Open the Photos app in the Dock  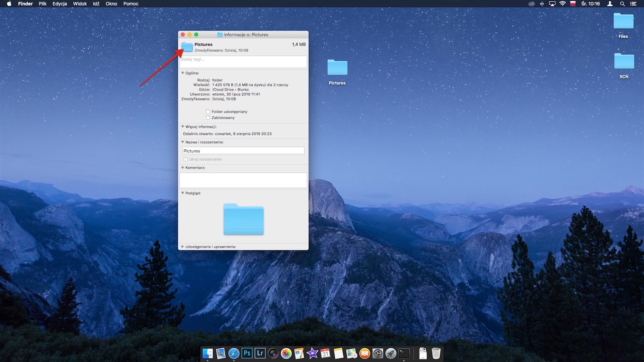tap(286, 353)
